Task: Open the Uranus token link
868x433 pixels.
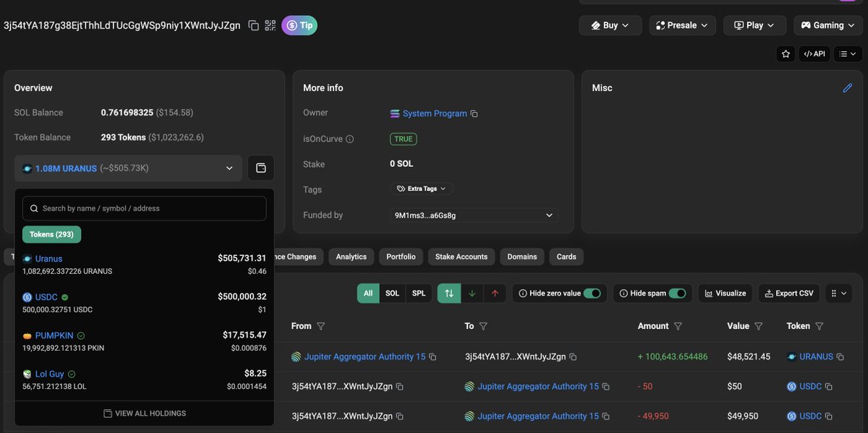Action: coord(48,259)
